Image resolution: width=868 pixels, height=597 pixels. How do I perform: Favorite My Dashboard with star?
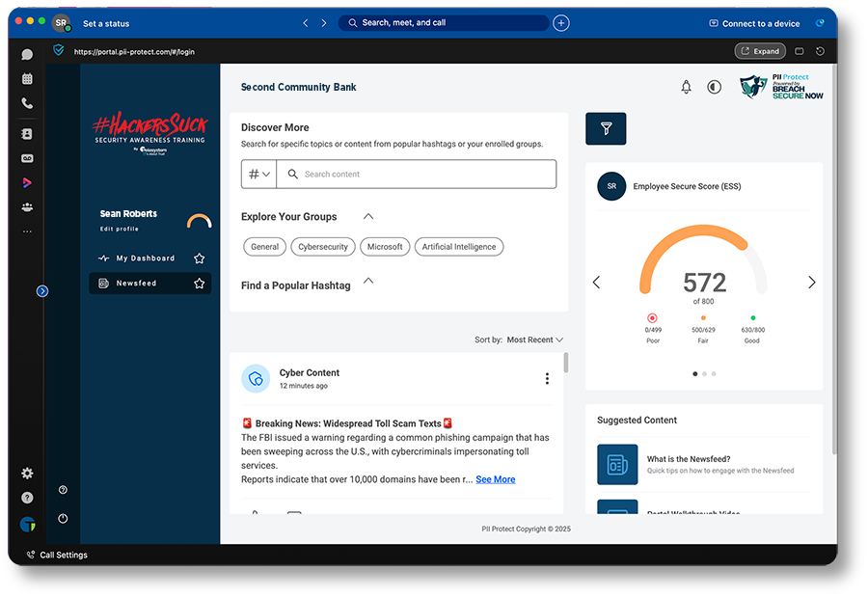coord(200,258)
